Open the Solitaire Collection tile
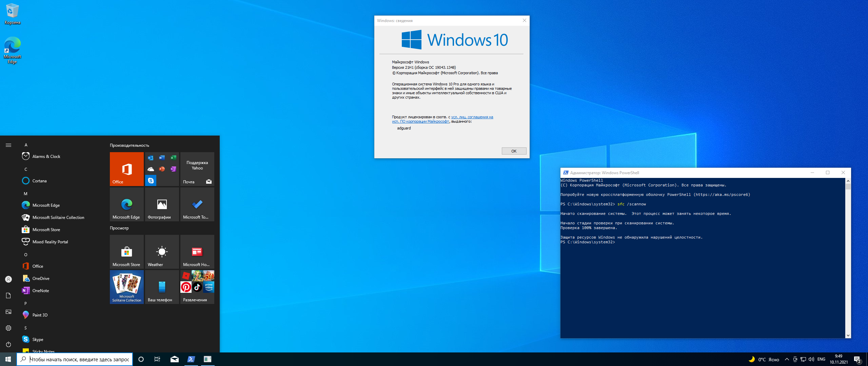868x366 pixels. tap(127, 287)
